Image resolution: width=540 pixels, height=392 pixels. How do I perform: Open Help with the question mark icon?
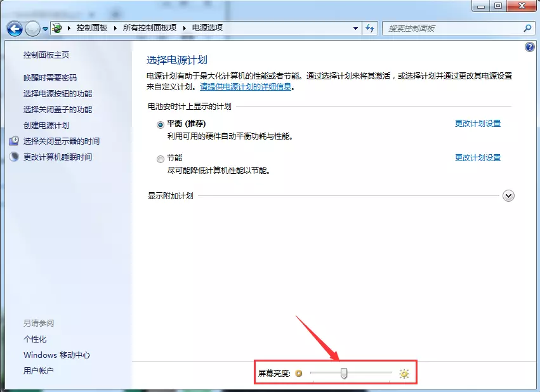(529, 47)
